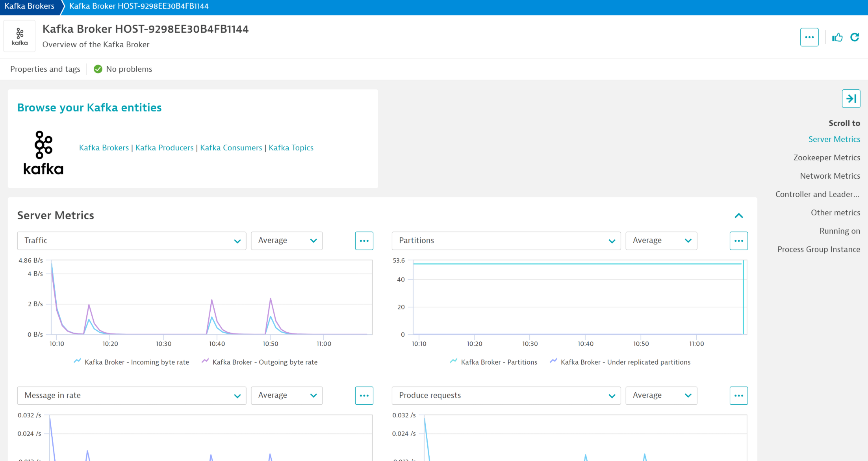868x461 pixels.
Task: Open Partitions chart options menu
Action: click(738, 241)
